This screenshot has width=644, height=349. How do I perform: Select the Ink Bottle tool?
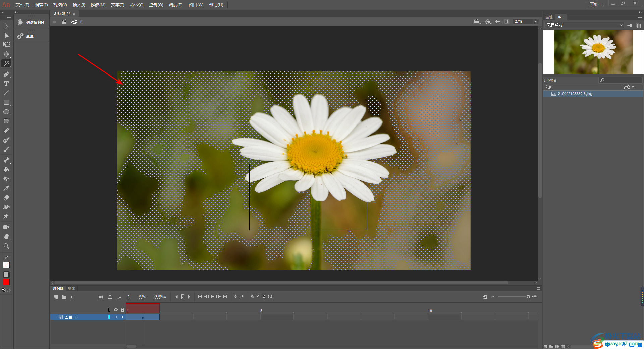(x=6, y=179)
